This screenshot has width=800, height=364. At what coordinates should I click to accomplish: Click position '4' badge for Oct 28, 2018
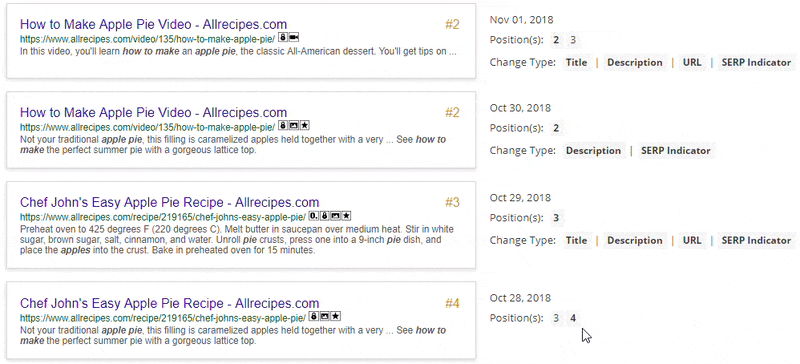click(x=573, y=318)
